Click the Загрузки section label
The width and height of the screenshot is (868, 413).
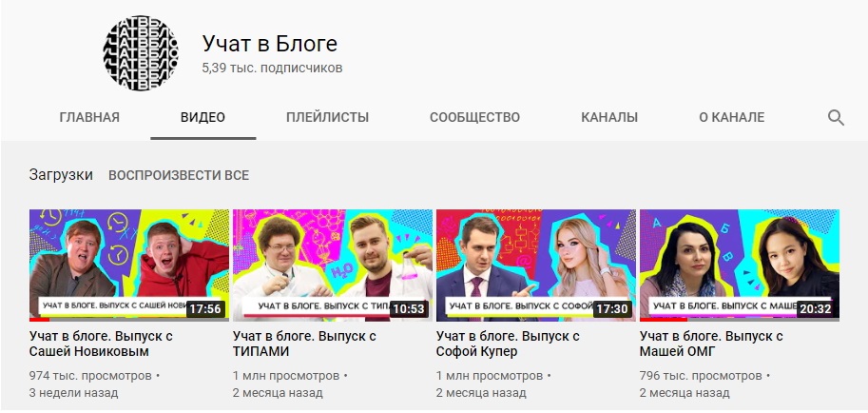[x=61, y=175]
